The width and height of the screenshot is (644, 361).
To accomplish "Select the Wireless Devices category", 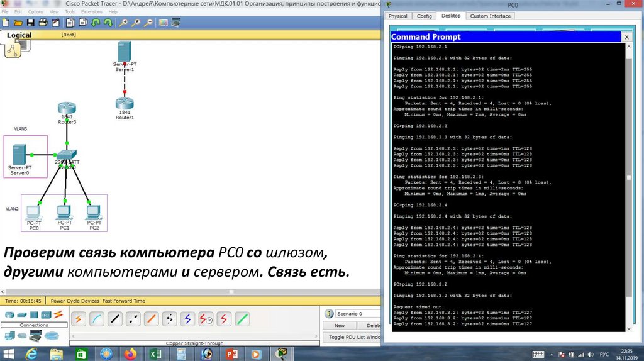I will (46, 315).
